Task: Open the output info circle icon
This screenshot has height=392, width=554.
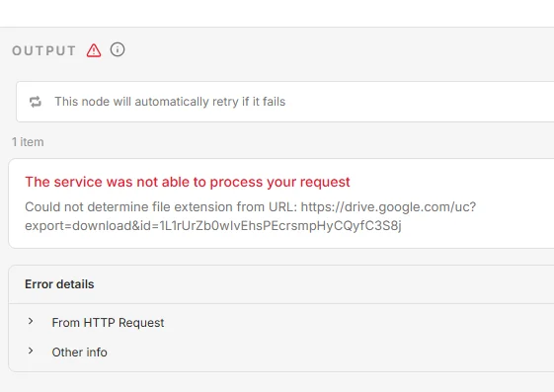Action: pyautogui.click(x=118, y=49)
